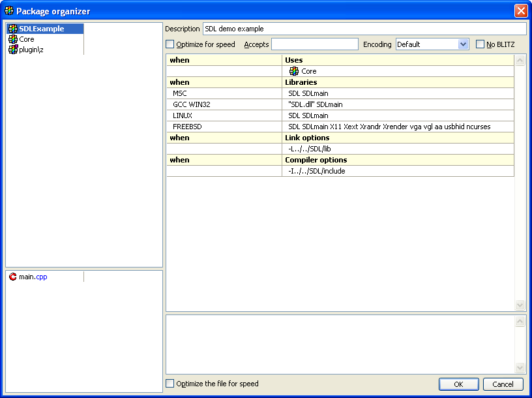Open the Encoding dropdown
Screen dimensions: 532x398
coord(463,44)
